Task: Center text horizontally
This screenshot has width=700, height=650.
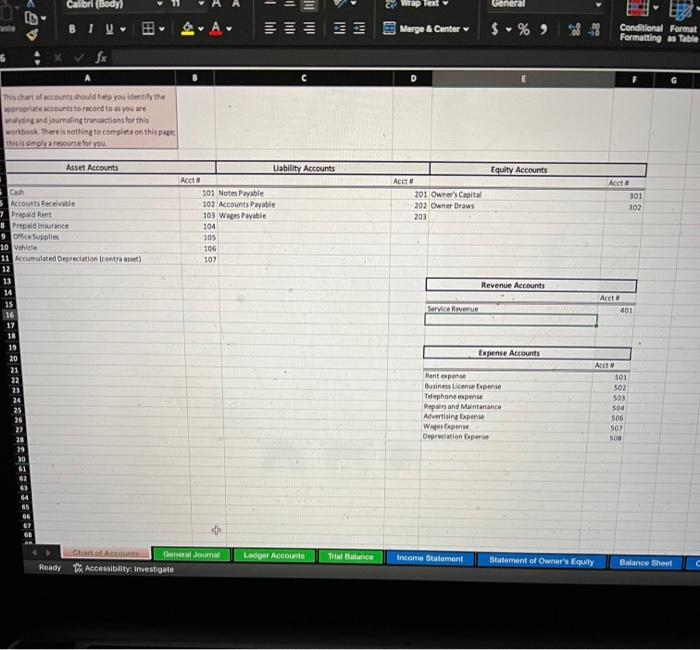Action: point(290,29)
